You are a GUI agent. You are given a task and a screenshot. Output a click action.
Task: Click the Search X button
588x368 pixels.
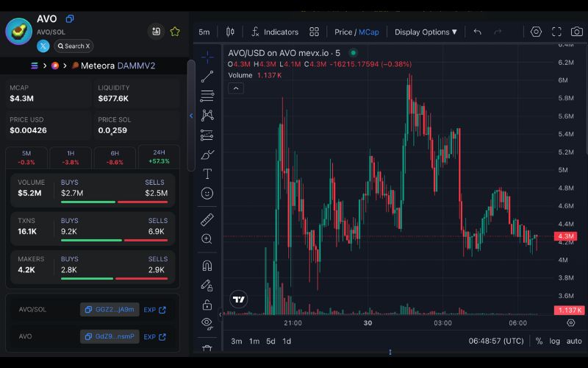click(x=74, y=46)
